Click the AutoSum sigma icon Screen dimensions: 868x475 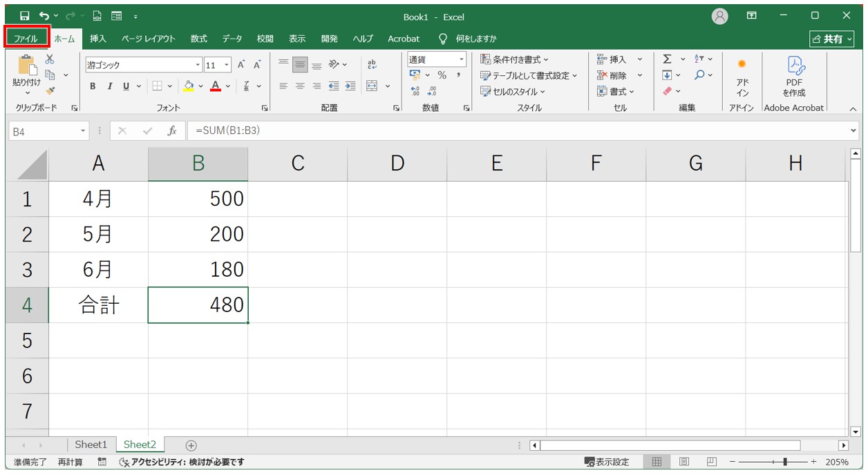pos(667,59)
